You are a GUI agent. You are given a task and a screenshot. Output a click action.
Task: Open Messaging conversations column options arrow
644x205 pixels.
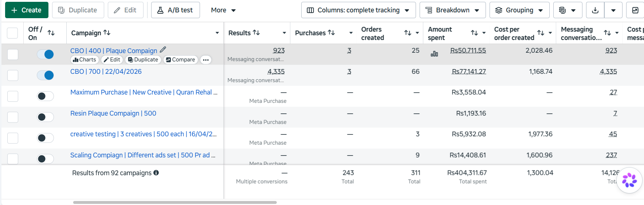[617, 33]
